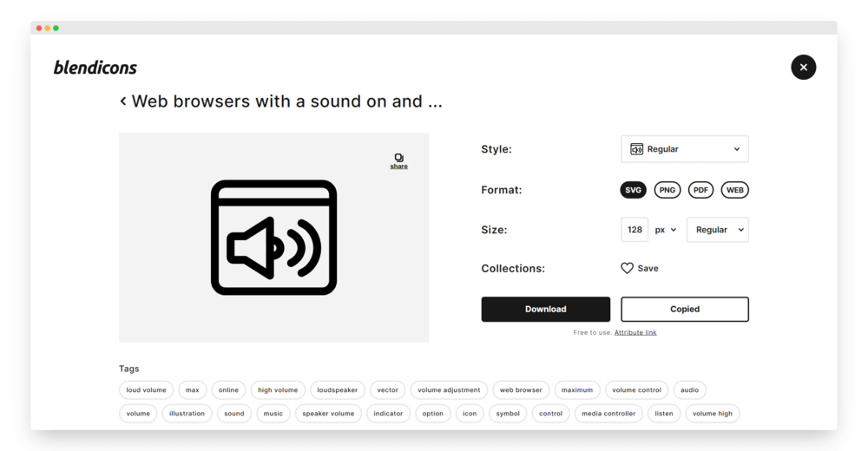Viewport: 868px width, 451px height.
Task: Select the 'vector' tag
Action: point(387,390)
